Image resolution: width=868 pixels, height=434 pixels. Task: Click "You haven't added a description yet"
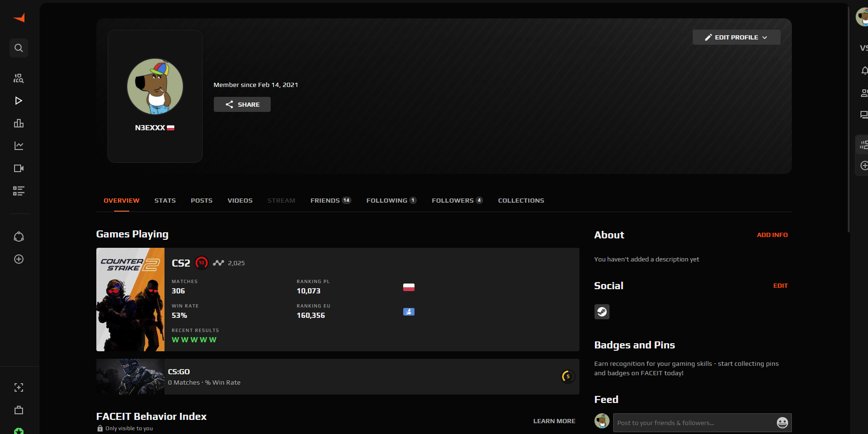pos(647,259)
